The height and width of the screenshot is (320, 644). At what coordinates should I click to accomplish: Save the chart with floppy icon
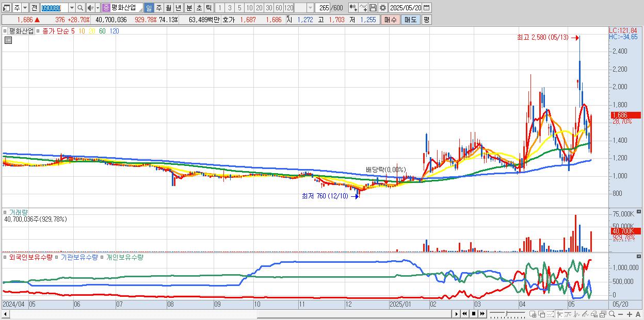(373, 8)
